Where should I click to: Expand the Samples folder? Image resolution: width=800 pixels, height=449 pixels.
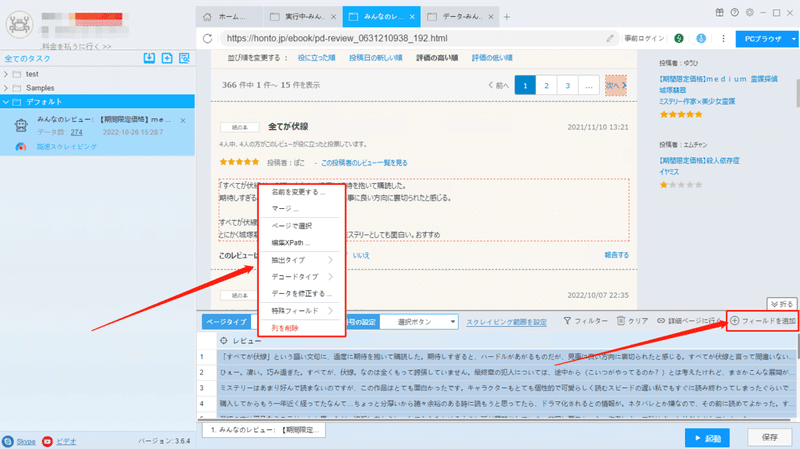click(x=6, y=88)
